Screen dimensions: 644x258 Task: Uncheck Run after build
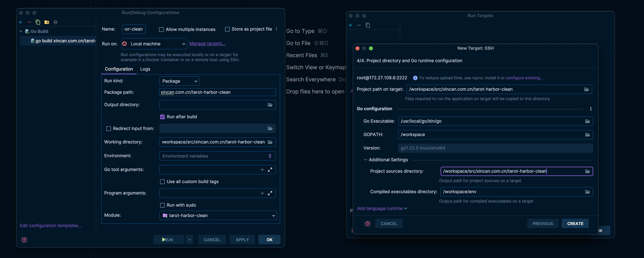(162, 117)
